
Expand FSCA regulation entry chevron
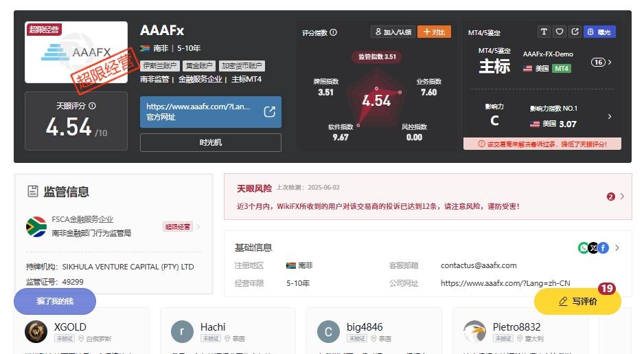(198, 227)
